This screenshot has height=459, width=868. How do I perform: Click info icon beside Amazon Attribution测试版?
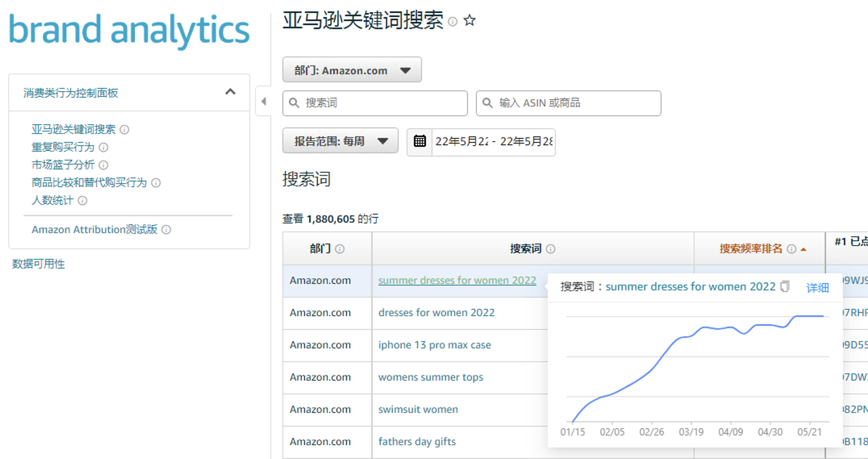[x=166, y=229]
